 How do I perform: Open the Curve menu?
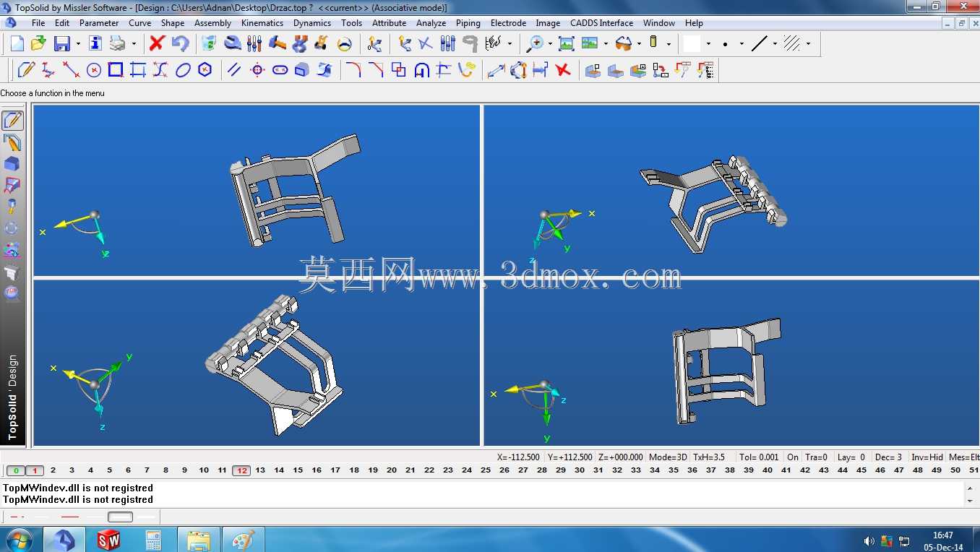[139, 23]
